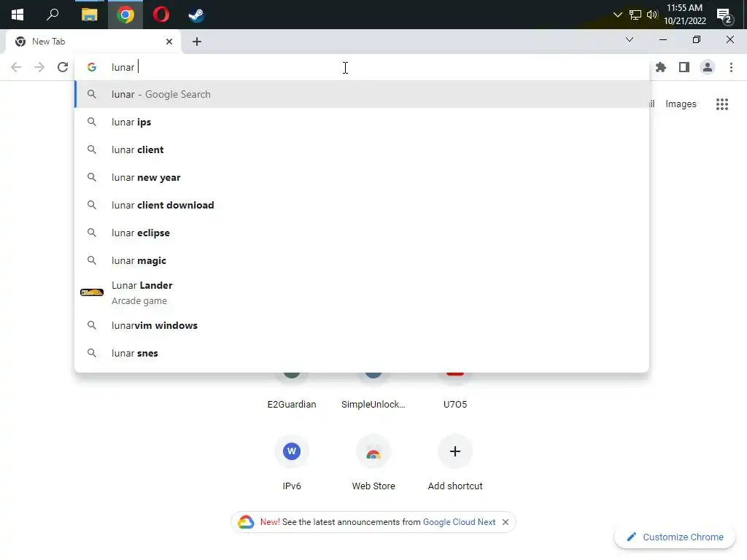This screenshot has height=560, width=747.
Task: Choose the lunar snes suggestion
Action: point(362,353)
